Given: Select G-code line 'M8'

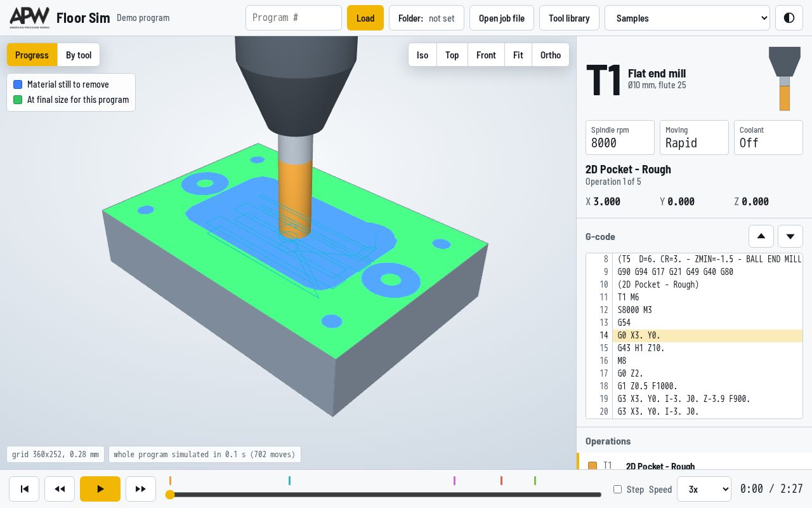Looking at the screenshot, I should pyautogui.click(x=694, y=361).
